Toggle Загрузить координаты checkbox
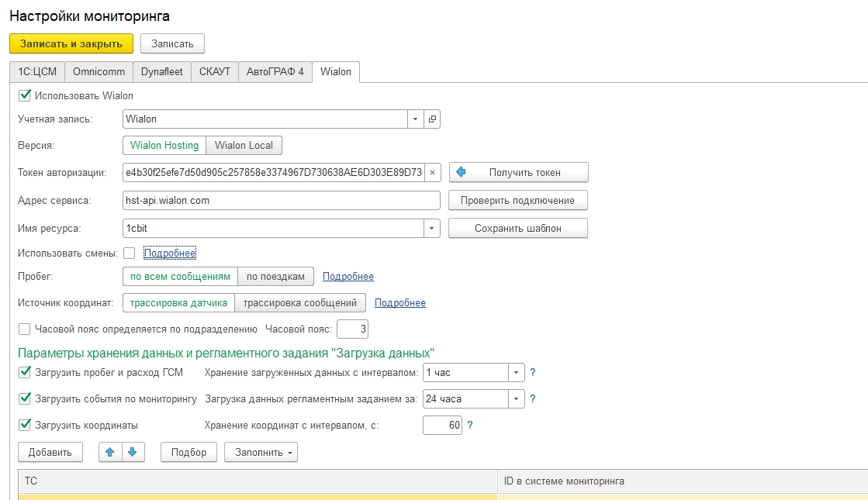Image resolution: width=868 pixels, height=500 pixels. coord(24,425)
